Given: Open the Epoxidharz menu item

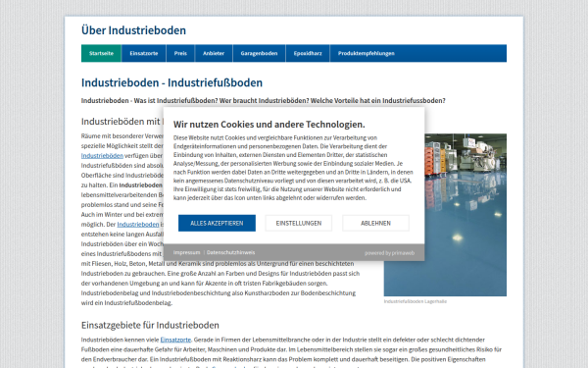Looking at the screenshot, I should (x=308, y=53).
